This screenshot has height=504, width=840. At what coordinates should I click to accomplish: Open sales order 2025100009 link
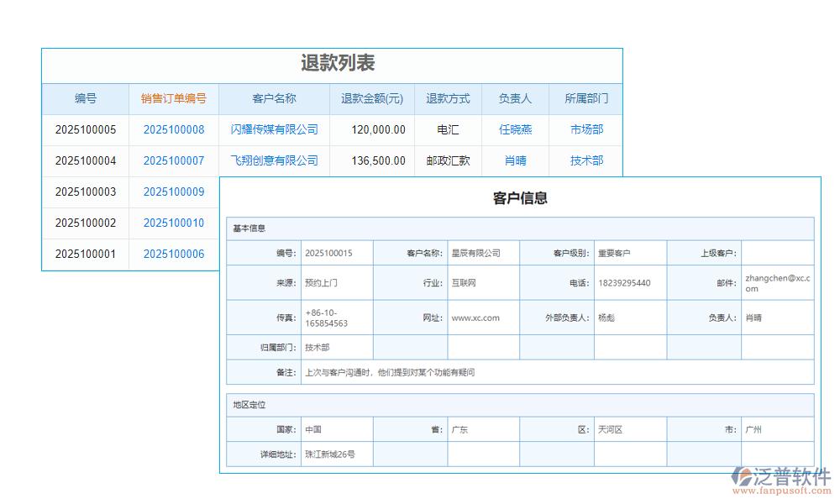(174, 192)
